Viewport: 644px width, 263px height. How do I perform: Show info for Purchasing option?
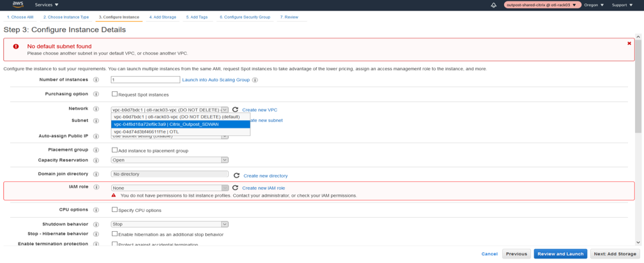pos(96,94)
